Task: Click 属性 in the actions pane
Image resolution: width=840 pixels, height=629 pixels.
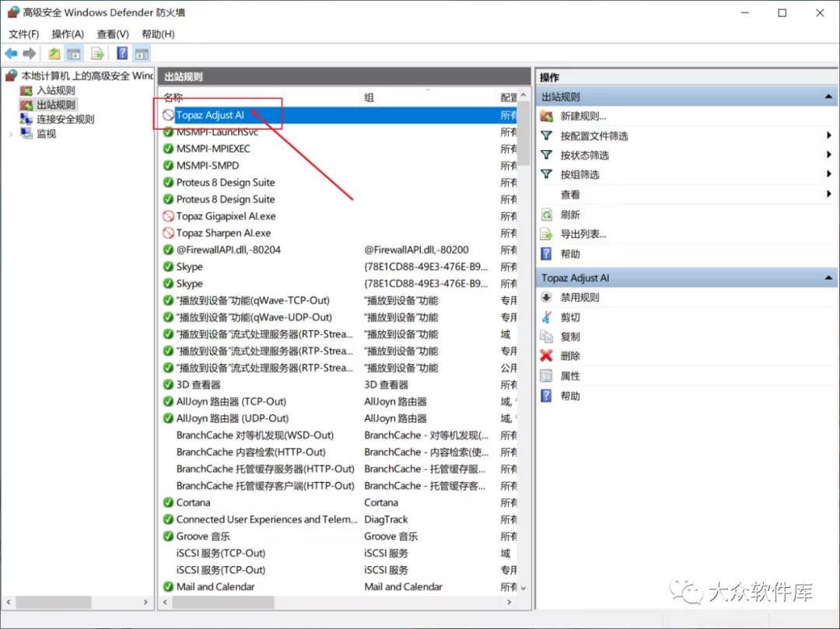Action: point(570,376)
